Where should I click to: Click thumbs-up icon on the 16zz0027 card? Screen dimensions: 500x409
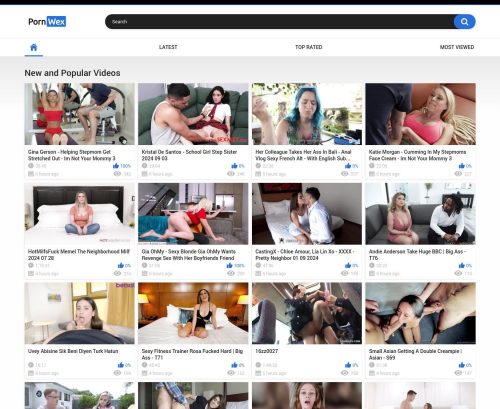(x=348, y=365)
